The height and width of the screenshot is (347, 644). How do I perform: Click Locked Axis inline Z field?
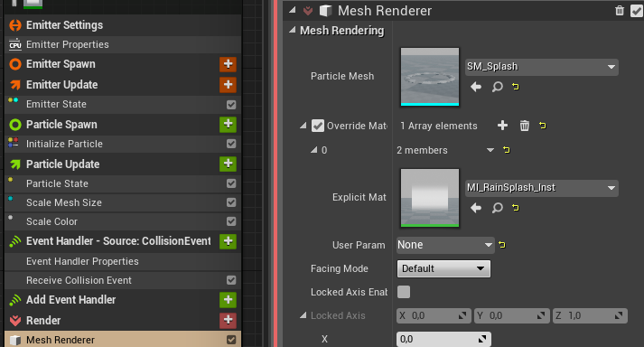(x=590, y=315)
